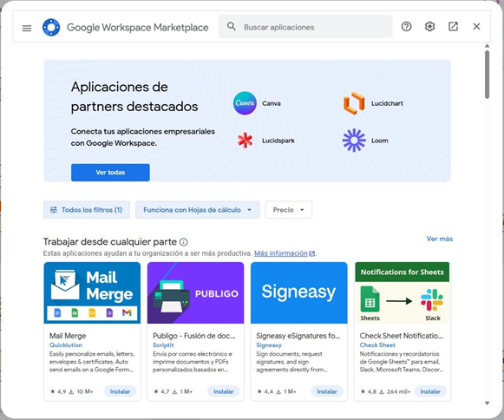This screenshot has width=504, height=420.
Task: Click the vertical scrollbar thumb
Action: click(488, 75)
